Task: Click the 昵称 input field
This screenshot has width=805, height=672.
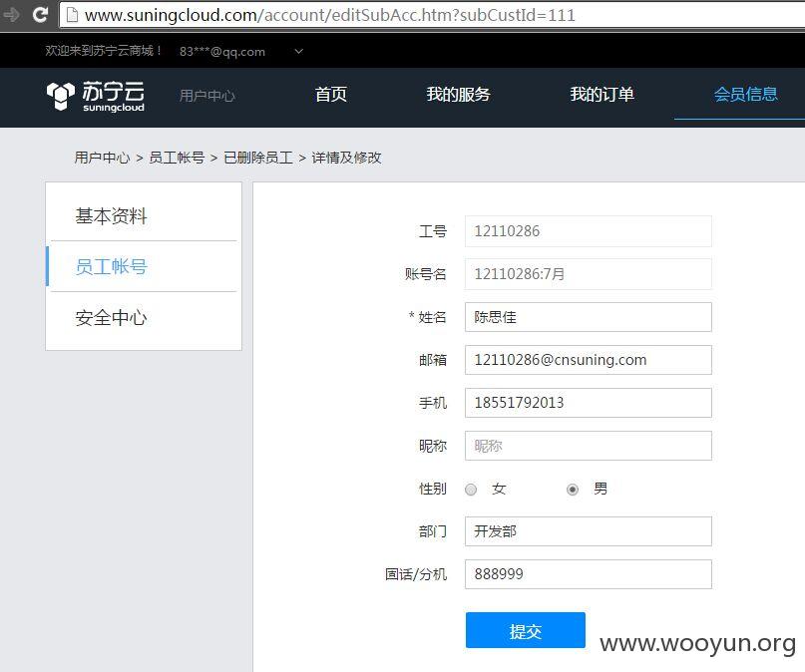Action: 589,446
